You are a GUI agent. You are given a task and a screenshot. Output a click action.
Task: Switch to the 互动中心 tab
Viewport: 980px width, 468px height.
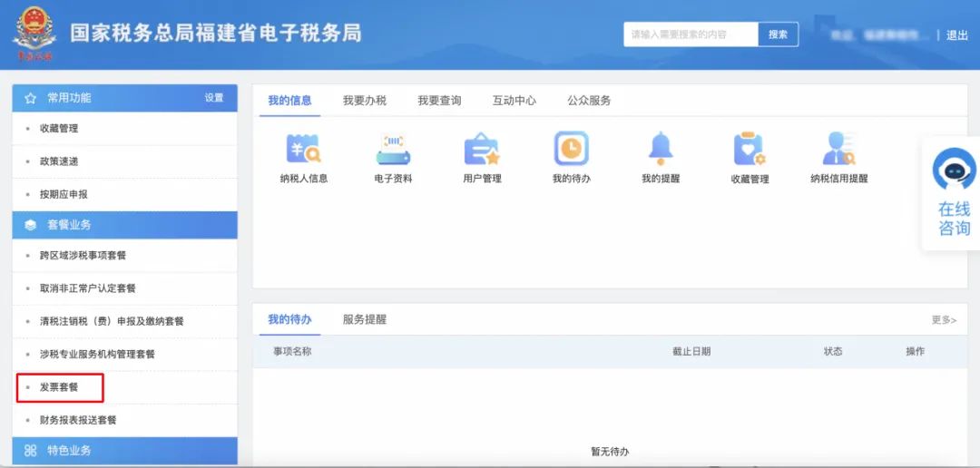coord(514,101)
